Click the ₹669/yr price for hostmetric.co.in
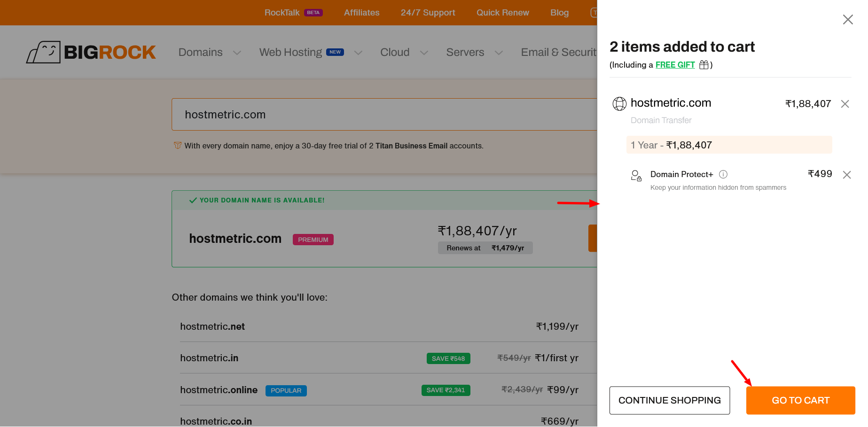The width and height of the screenshot is (868, 427). coord(559,421)
